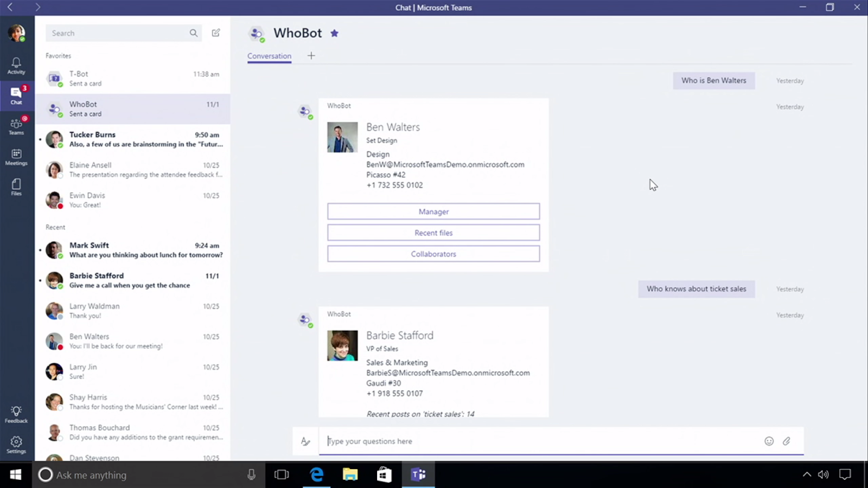This screenshot has height=488, width=868.
Task: Click the Favorites section header
Action: [58, 56]
